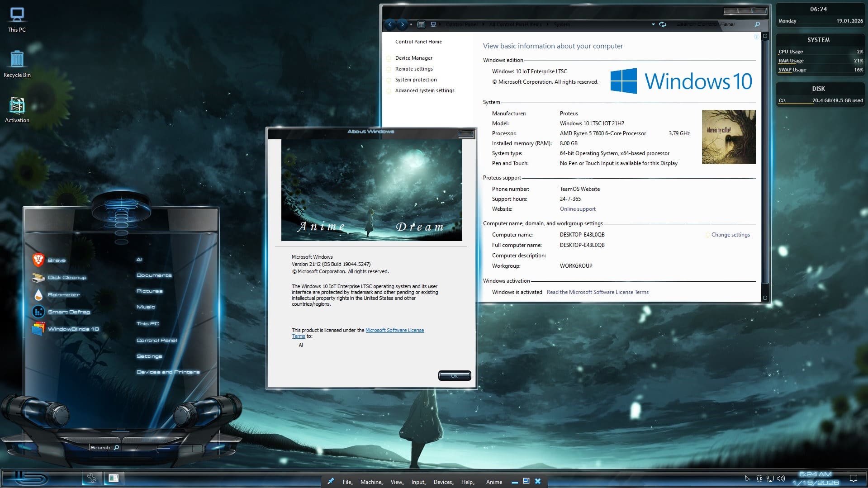The height and width of the screenshot is (488, 868).
Task: Open the View menu on the VM toolbar
Action: pos(397,482)
